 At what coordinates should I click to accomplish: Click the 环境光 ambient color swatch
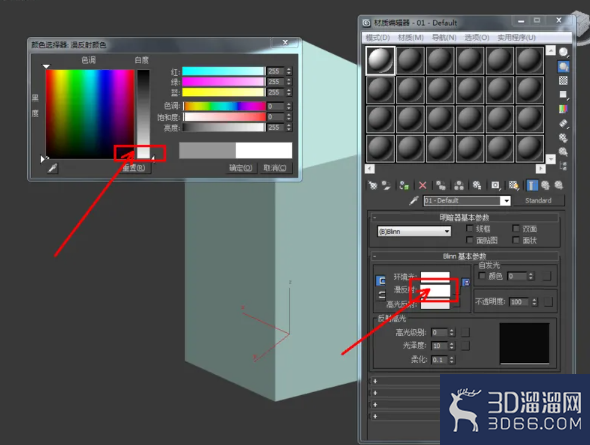tap(435, 276)
